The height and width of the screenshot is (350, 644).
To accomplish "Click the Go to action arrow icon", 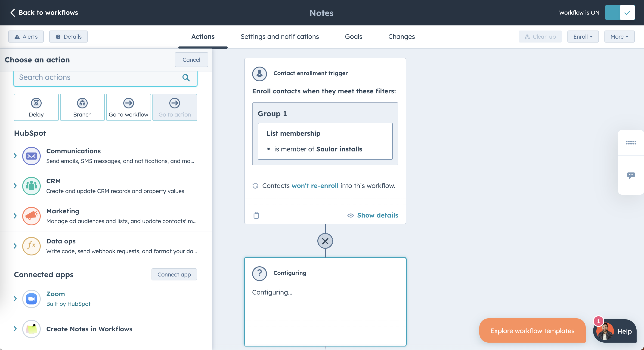I will [174, 103].
